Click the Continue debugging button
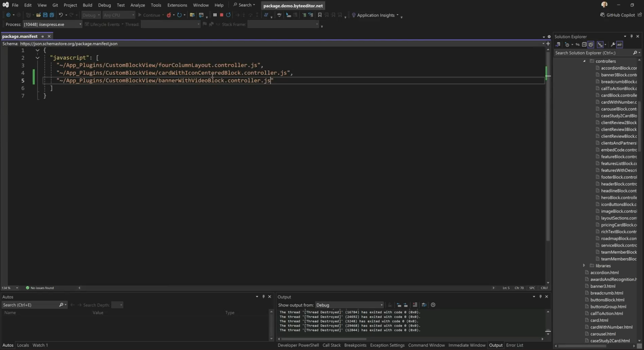The image size is (644, 350). tap(149, 15)
